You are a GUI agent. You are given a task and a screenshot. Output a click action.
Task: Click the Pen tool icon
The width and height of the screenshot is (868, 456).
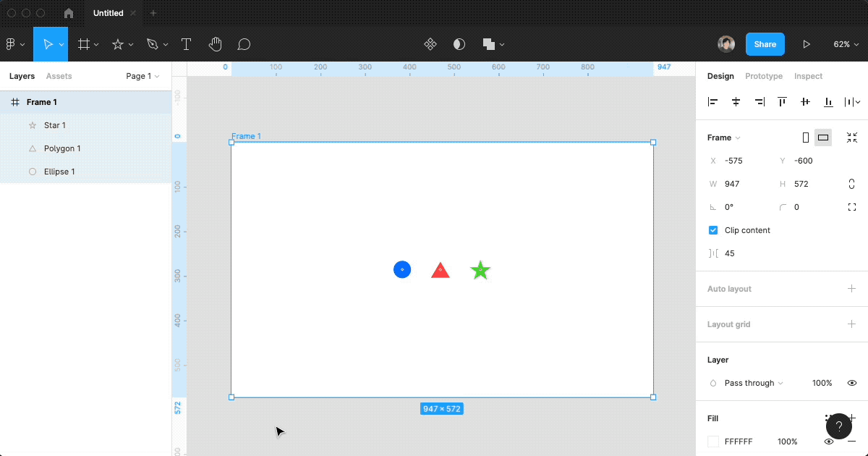tap(152, 44)
